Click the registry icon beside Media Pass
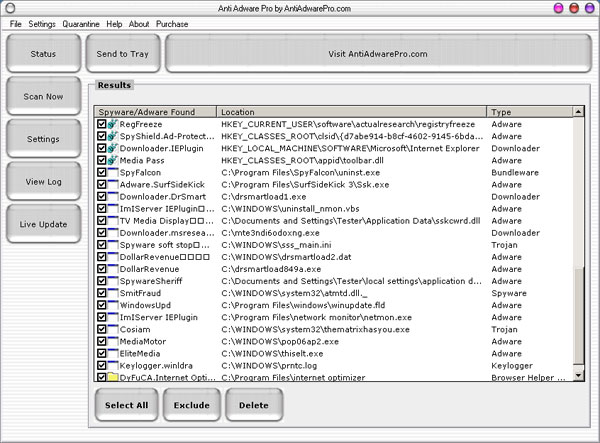Viewport: 600px width, 443px height. pos(112,160)
